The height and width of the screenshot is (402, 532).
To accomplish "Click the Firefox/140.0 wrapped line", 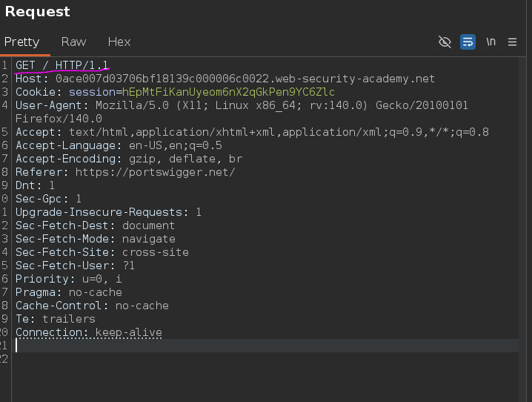I will click(59, 119).
